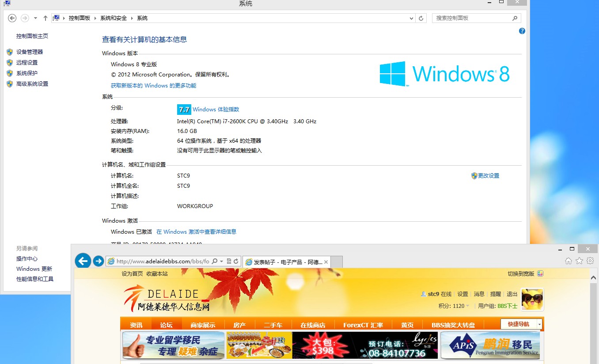Click compatibility view icon in IE address bar
599x364 pixels.
pyautogui.click(x=229, y=262)
